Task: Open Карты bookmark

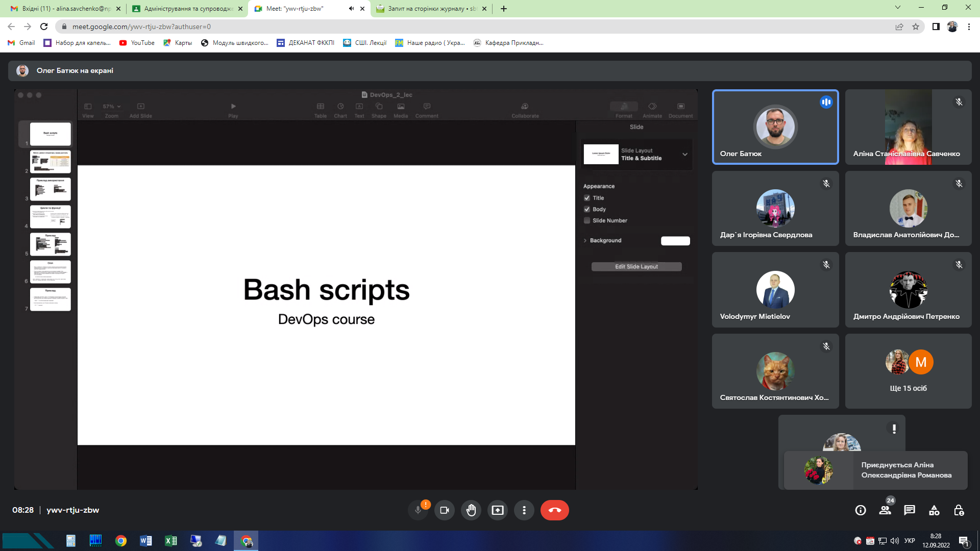Action: coord(178,43)
